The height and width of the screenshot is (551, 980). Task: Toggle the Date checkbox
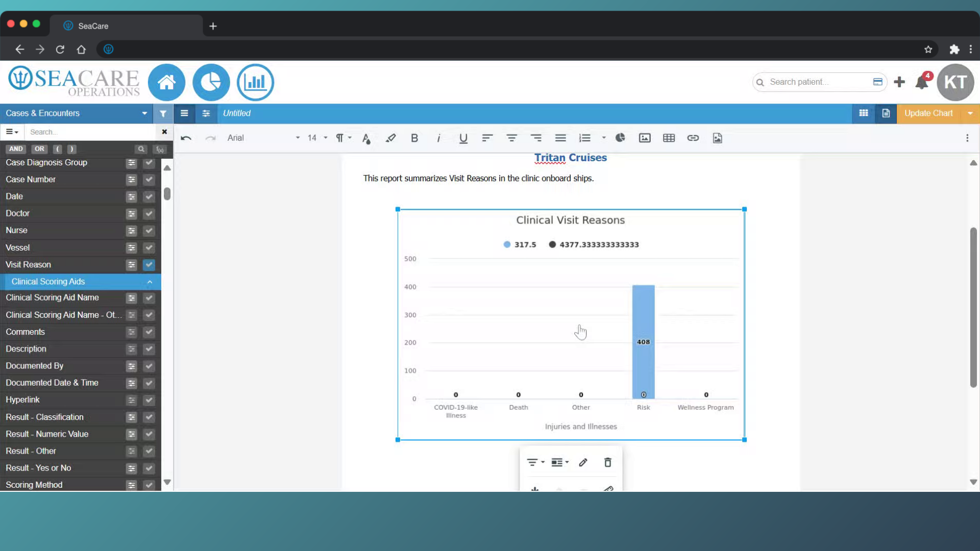click(x=149, y=197)
